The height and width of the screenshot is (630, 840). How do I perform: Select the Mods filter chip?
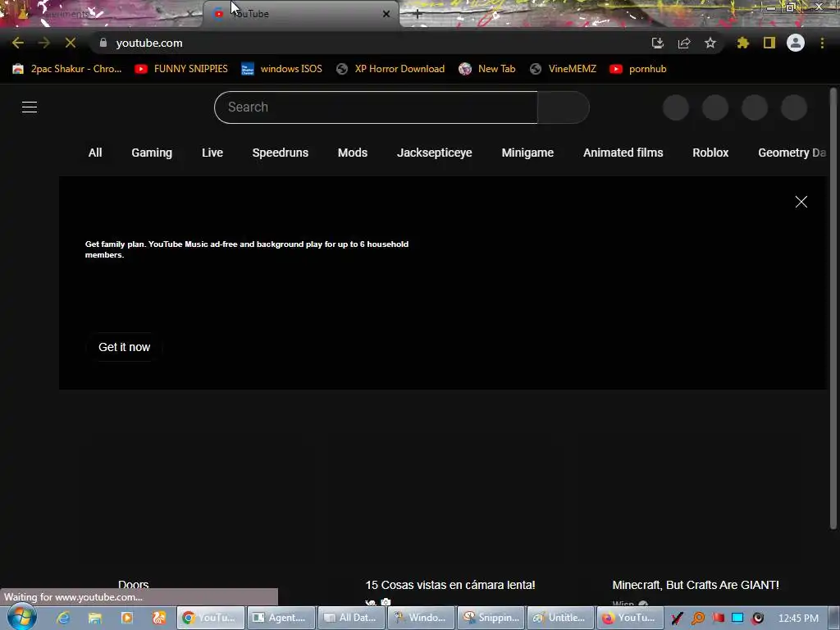pyautogui.click(x=353, y=153)
